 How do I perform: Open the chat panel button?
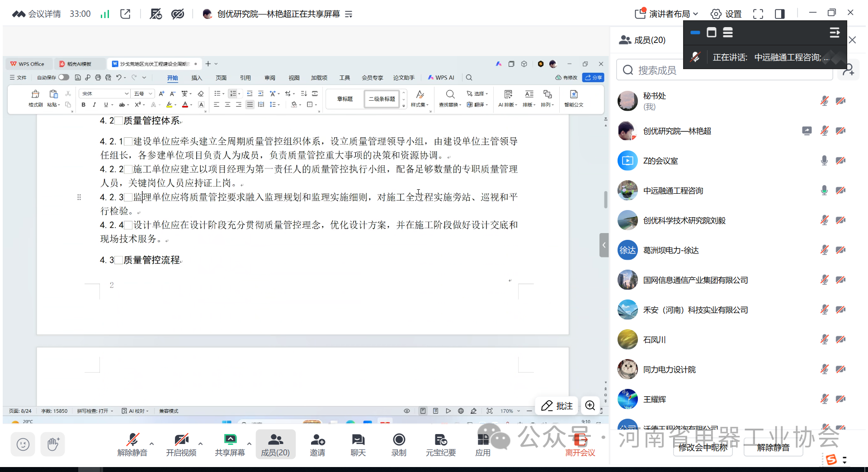(x=358, y=444)
